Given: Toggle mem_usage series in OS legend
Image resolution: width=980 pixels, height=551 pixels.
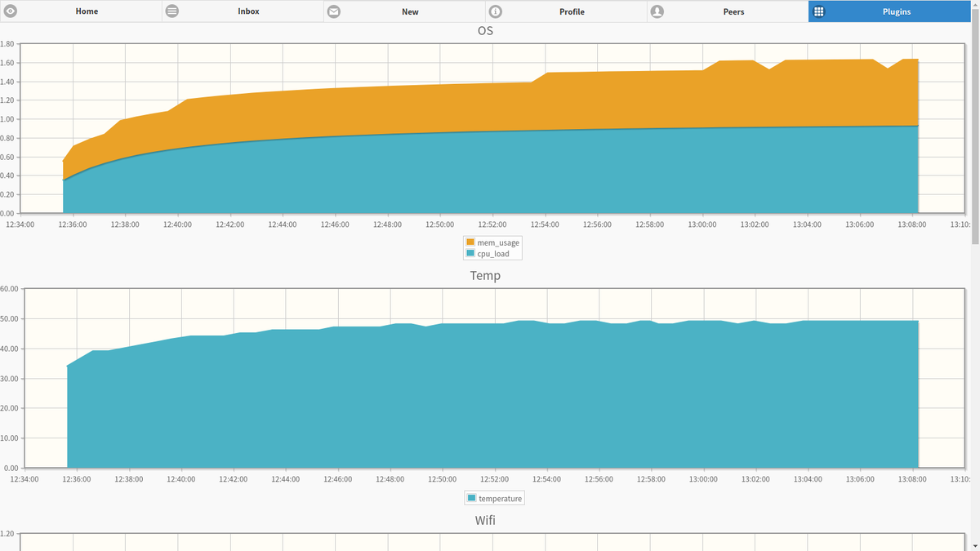Looking at the screenshot, I should click(x=498, y=242).
